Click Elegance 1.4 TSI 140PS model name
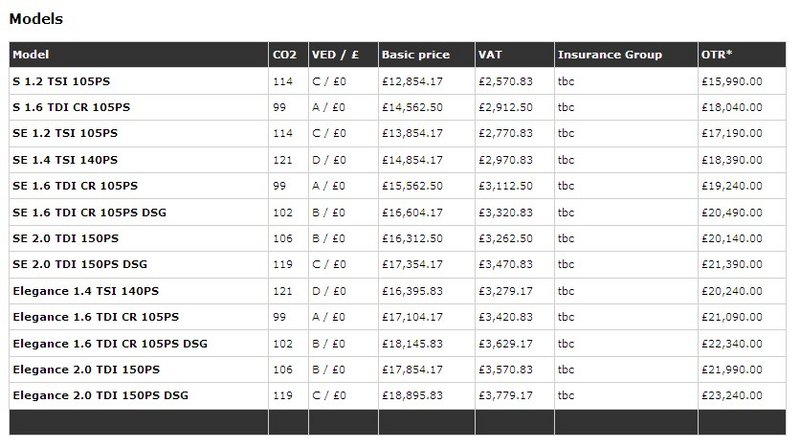This screenshot has width=800, height=448. (x=86, y=291)
